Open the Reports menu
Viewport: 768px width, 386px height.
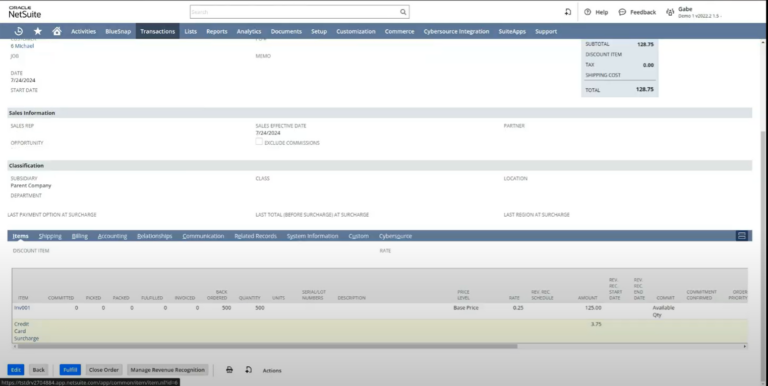216,31
